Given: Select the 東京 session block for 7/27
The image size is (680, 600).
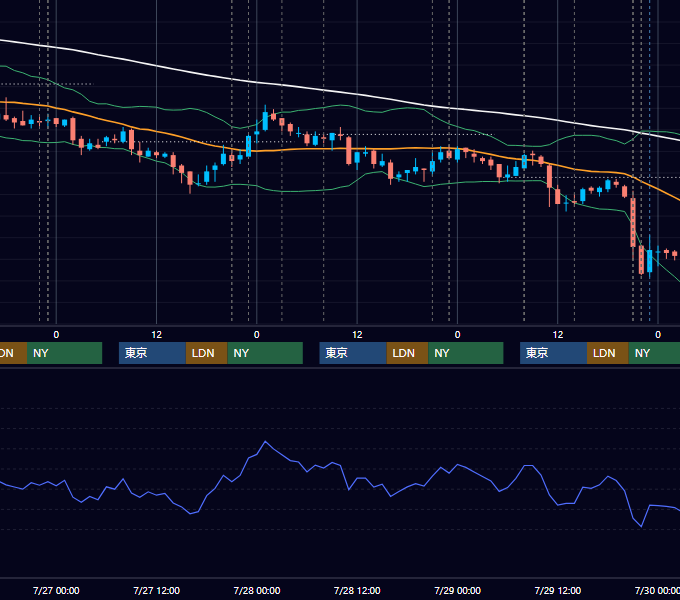Looking at the screenshot, I should pos(152,353).
